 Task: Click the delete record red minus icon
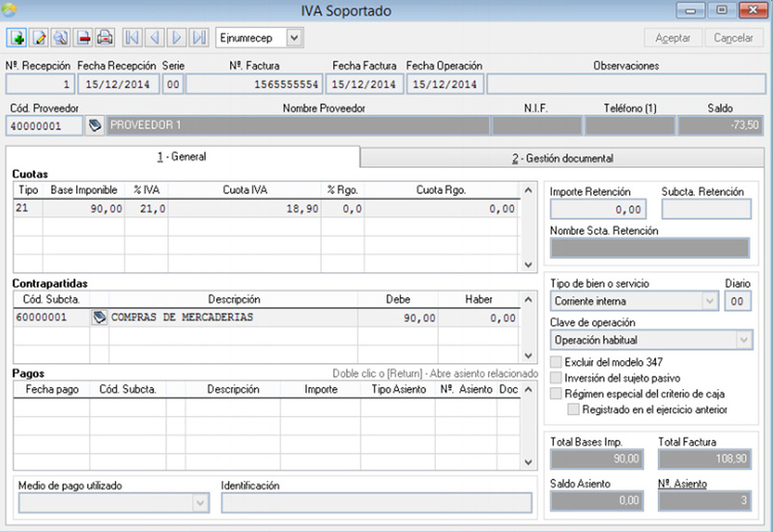pos(83,38)
